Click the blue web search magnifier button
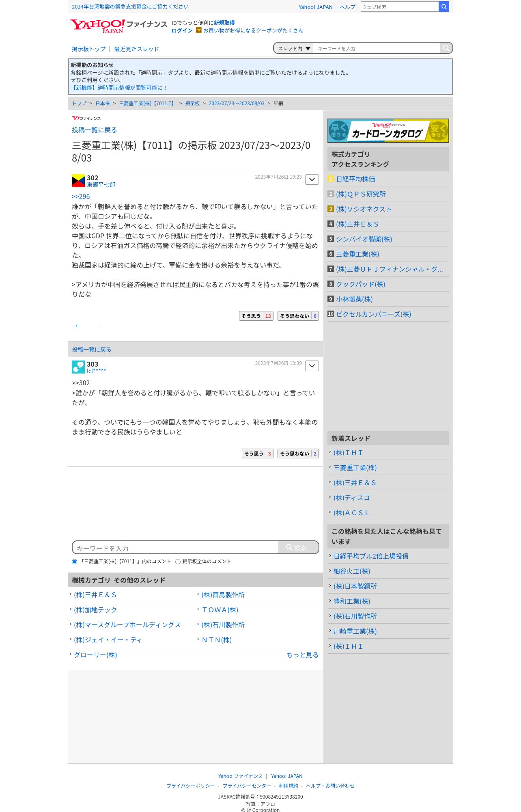Viewport: 521px width, 812px height. click(444, 6)
